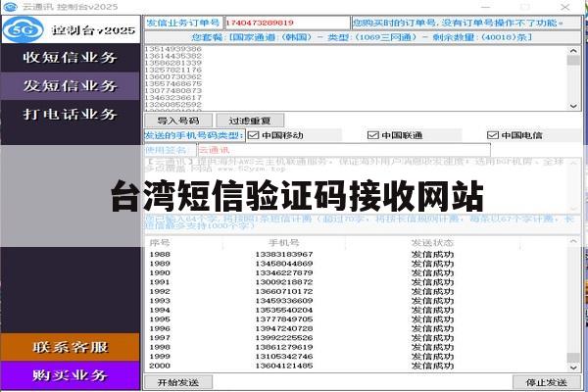Click 停止发送 button
The width and height of the screenshot is (588, 392).
coord(547,382)
